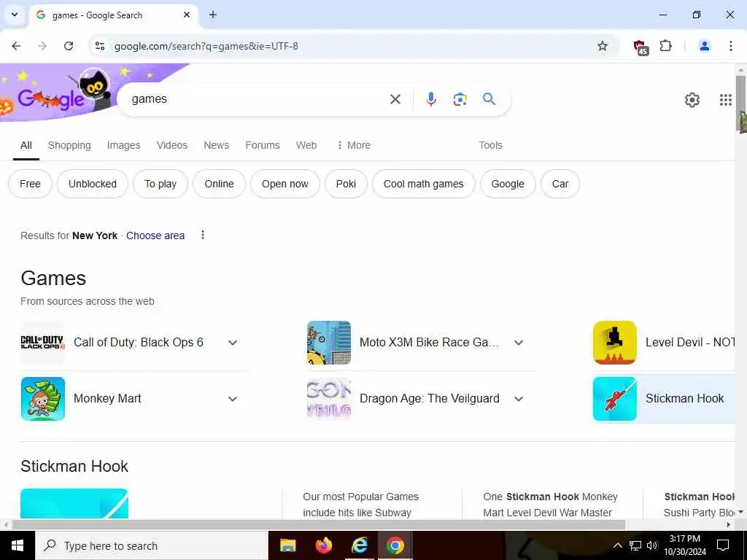Apply the Google filter chip
The width and height of the screenshot is (747, 560).
[508, 184]
